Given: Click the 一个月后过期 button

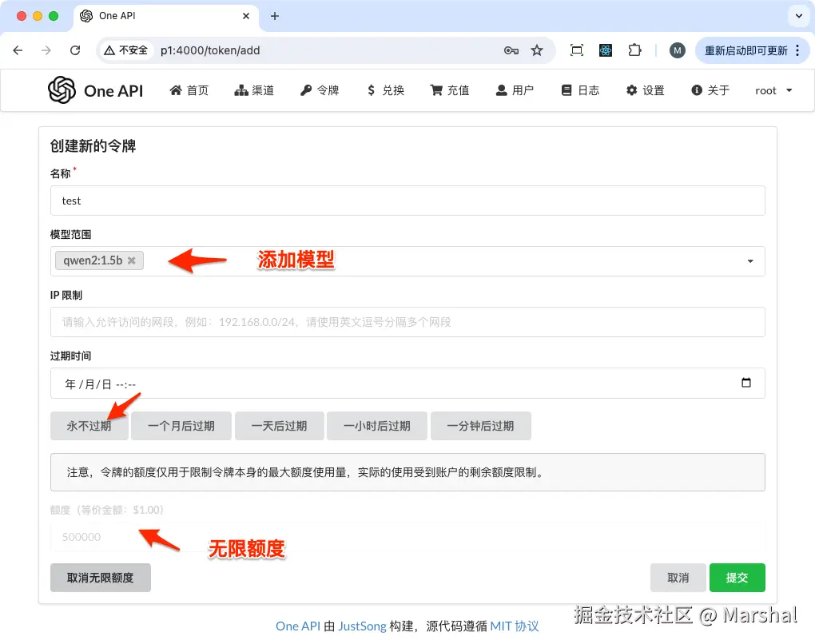Looking at the screenshot, I should click(181, 426).
